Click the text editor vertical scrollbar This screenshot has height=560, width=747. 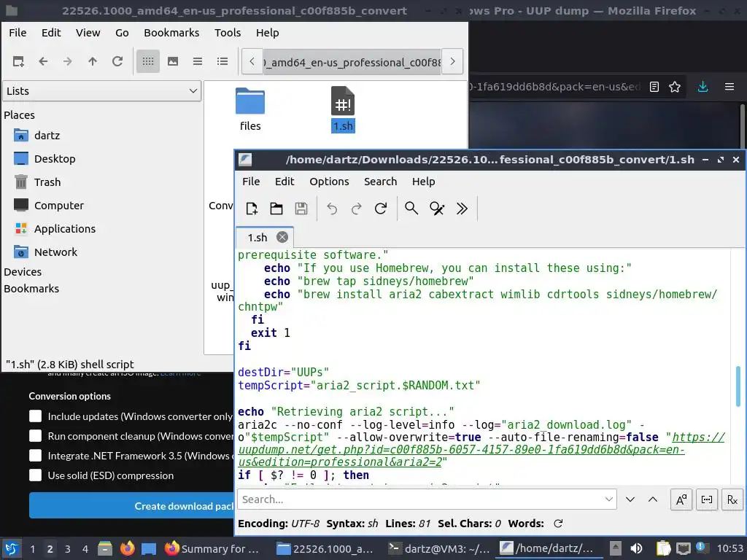pos(738,386)
